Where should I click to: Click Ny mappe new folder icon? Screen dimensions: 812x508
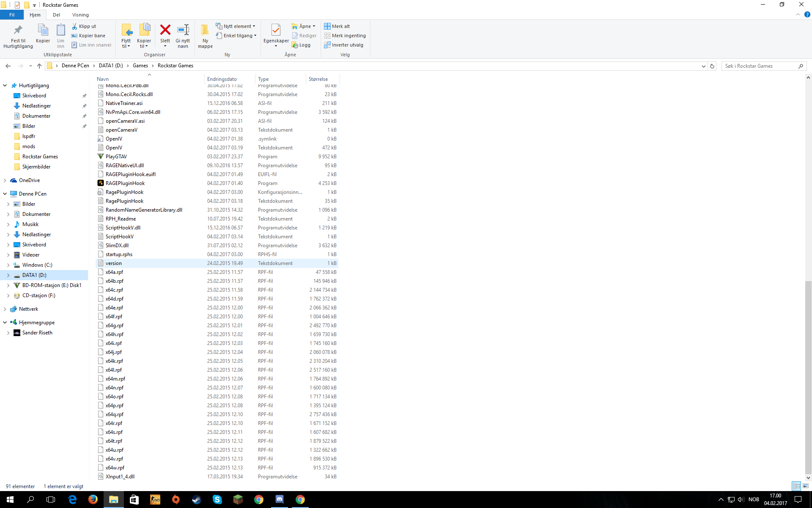205,30
